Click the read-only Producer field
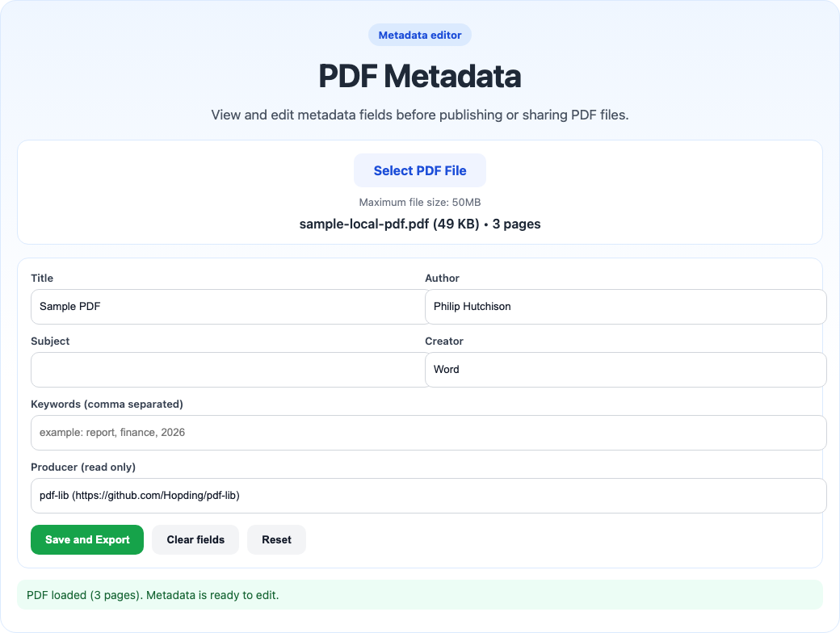The image size is (840, 633). (x=428, y=496)
